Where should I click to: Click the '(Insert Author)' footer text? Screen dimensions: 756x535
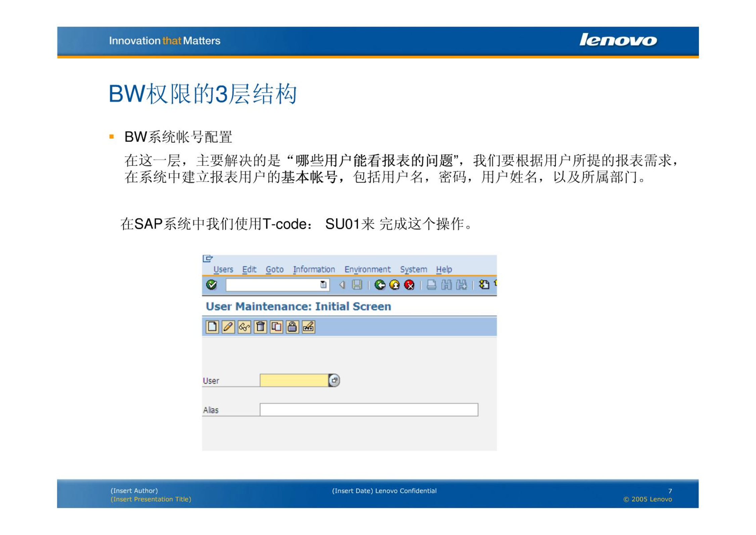coord(134,491)
